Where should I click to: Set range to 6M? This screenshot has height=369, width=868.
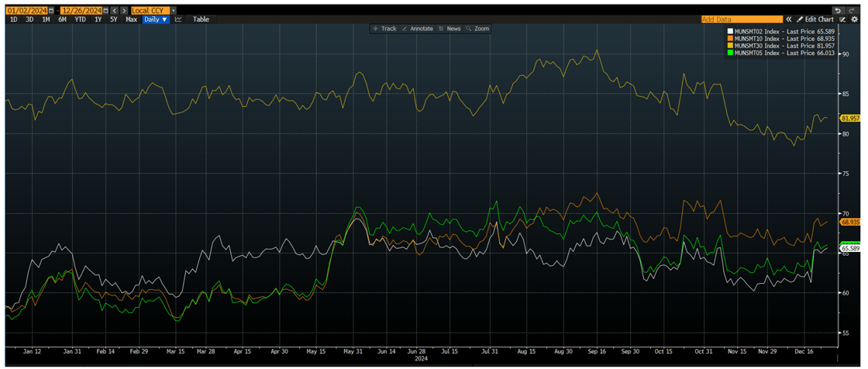point(62,19)
